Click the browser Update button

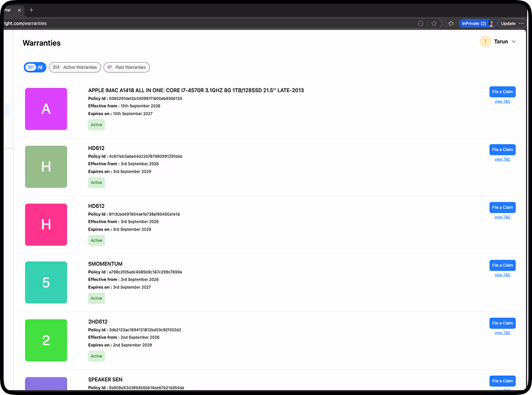pyautogui.click(x=509, y=23)
